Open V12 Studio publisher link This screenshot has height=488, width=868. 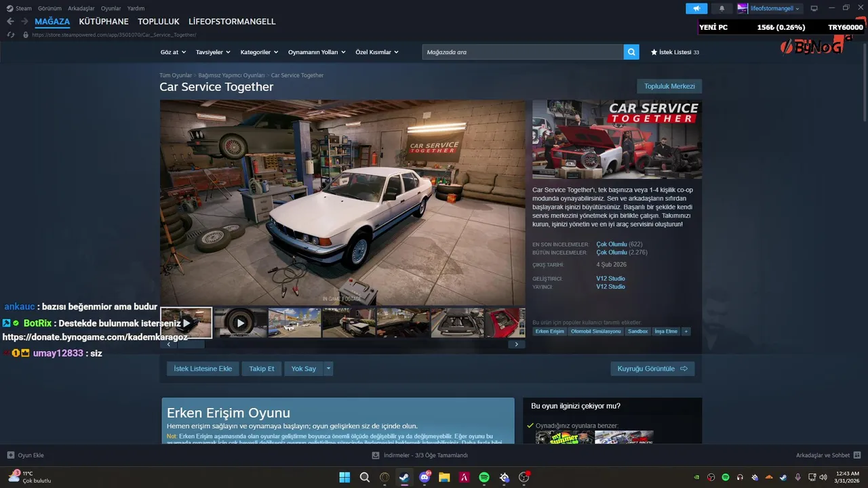(x=610, y=287)
